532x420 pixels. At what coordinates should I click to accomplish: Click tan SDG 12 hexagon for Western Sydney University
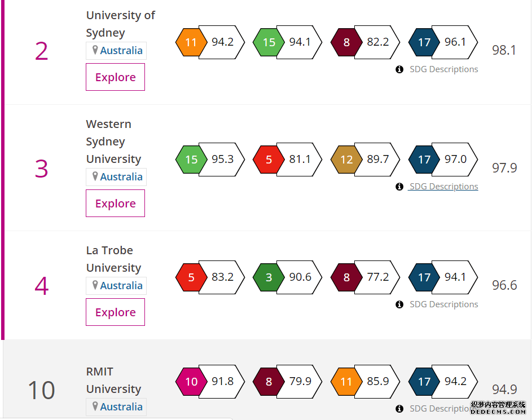346,160
